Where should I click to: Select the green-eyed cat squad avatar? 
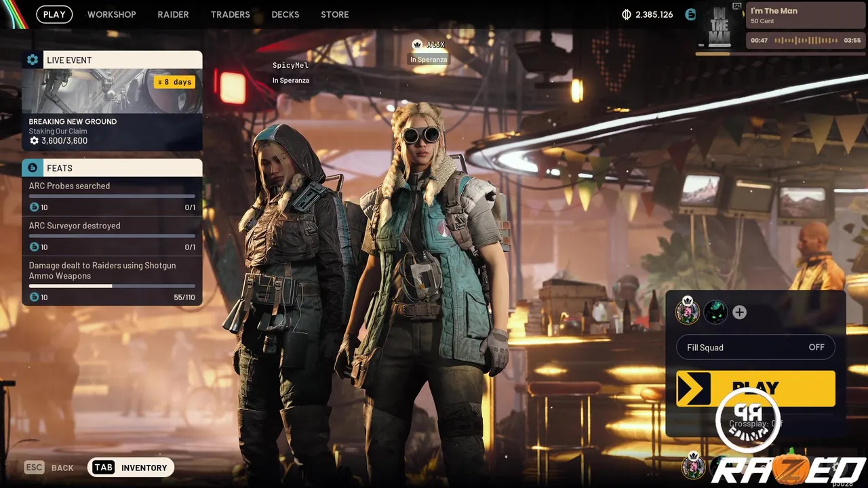715,312
